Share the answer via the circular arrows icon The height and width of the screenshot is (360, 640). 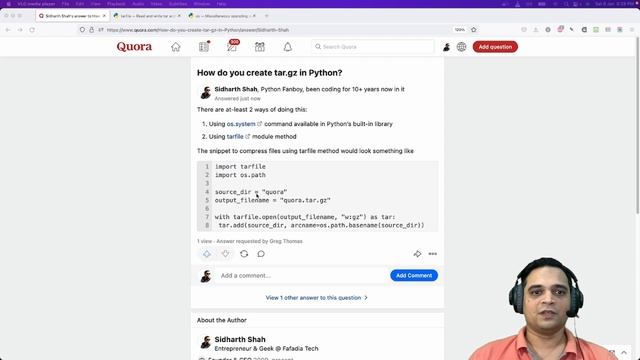pos(244,254)
